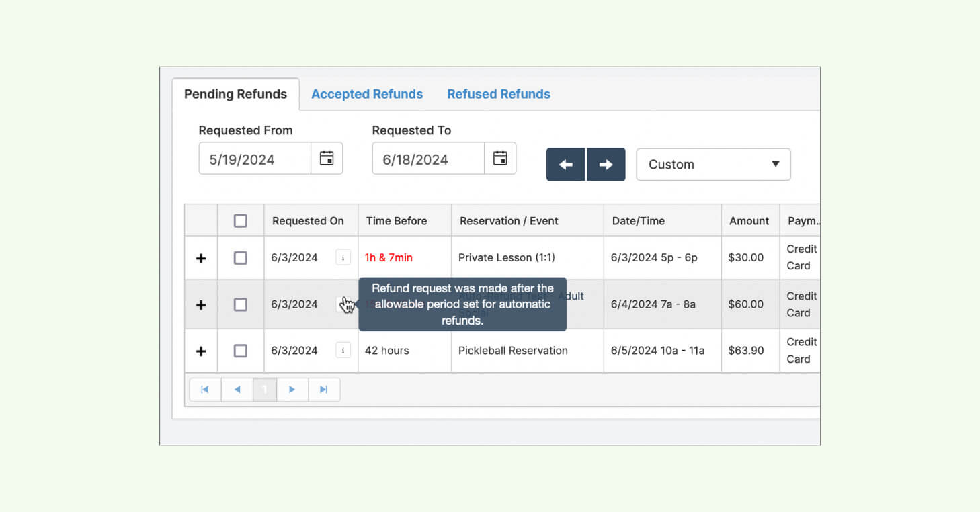The width and height of the screenshot is (980, 512).
Task: Open the Requested From calendar picker
Action: pos(327,159)
